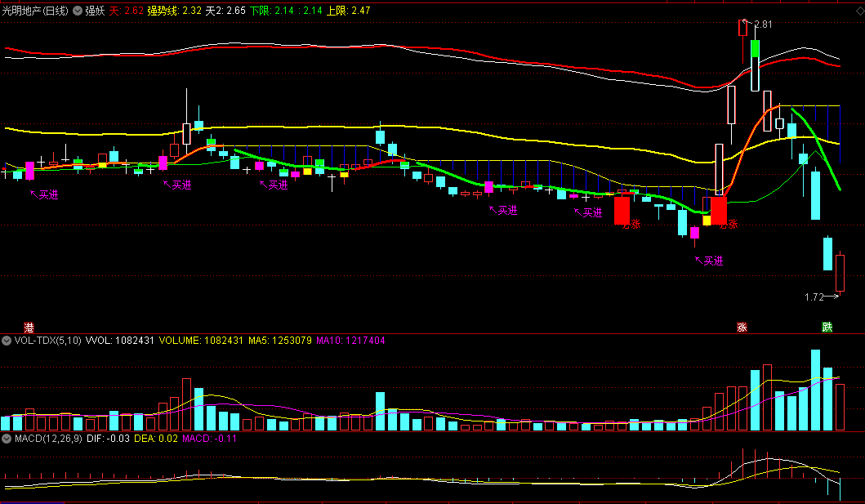This screenshot has height=504, width=865.
Task: Click the red 涨 event marker
Action: [x=742, y=328]
